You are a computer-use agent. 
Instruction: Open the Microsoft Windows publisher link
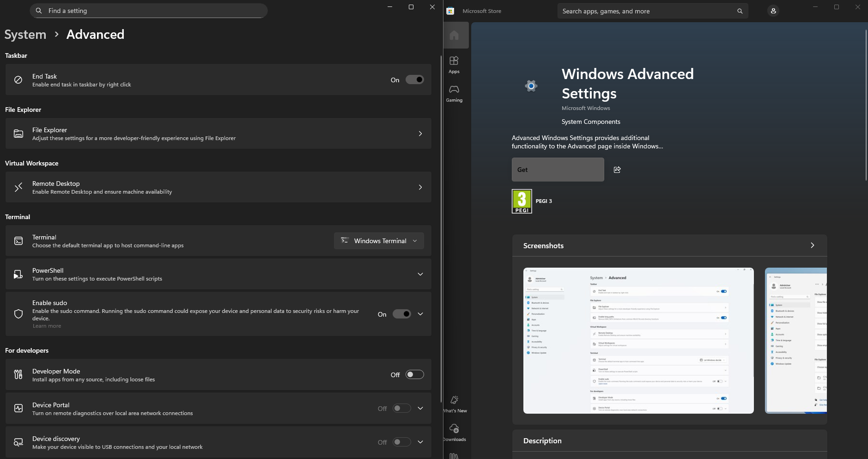(x=586, y=108)
